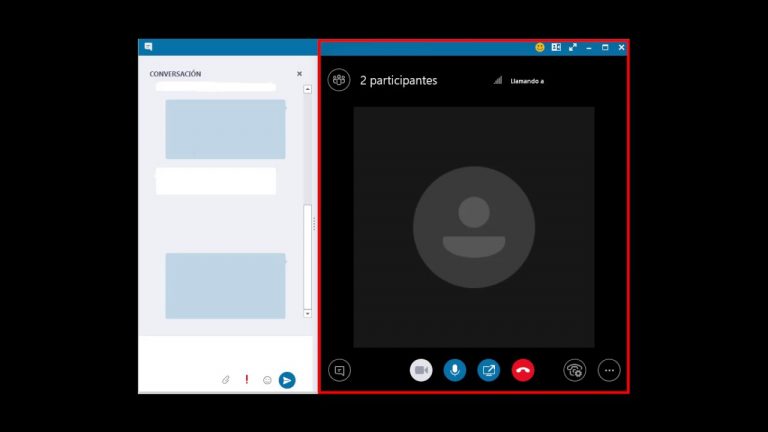Click the message input area

coord(225,353)
